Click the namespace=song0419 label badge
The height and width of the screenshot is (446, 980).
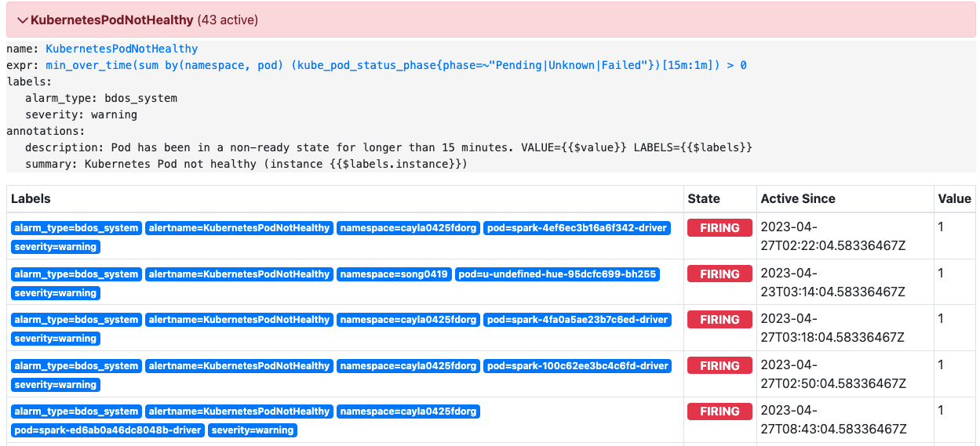click(x=394, y=274)
